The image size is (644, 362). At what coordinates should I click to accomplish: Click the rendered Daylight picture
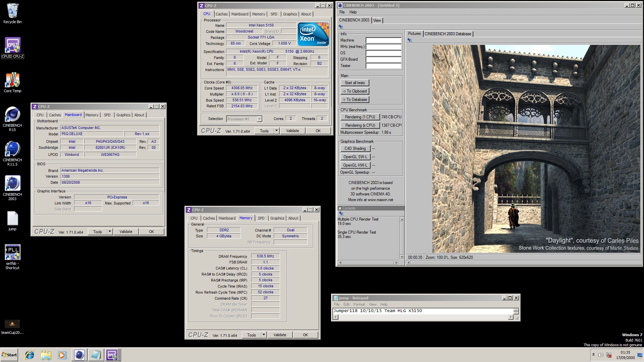click(536, 149)
